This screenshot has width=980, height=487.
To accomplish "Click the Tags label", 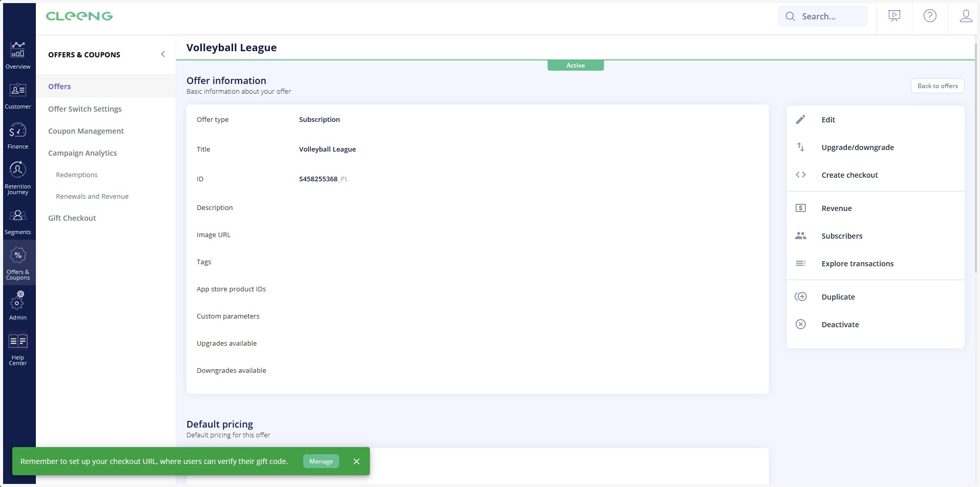I will click(x=204, y=262).
